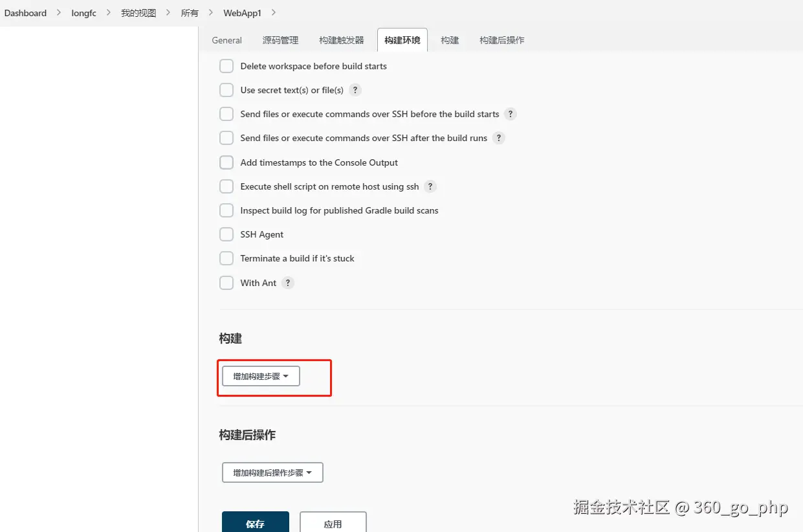
Task: Open help for Use secret text(s) or file(s)
Action: [355, 90]
